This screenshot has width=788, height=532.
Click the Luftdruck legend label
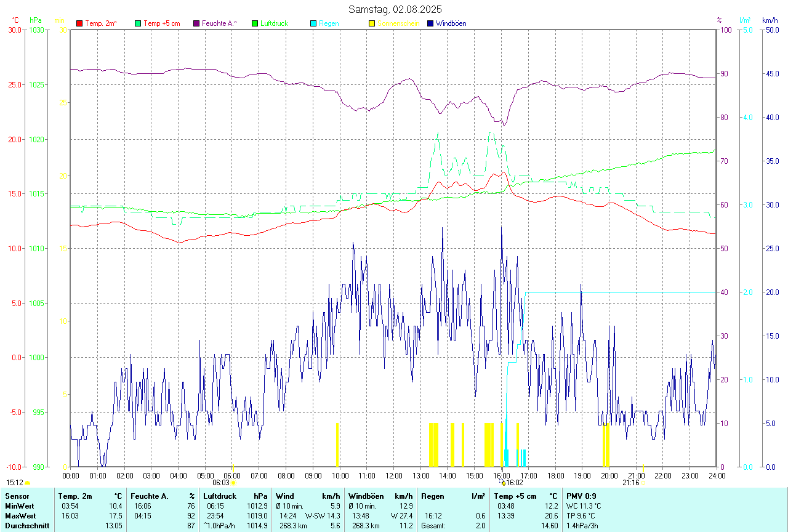coord(274,23)
